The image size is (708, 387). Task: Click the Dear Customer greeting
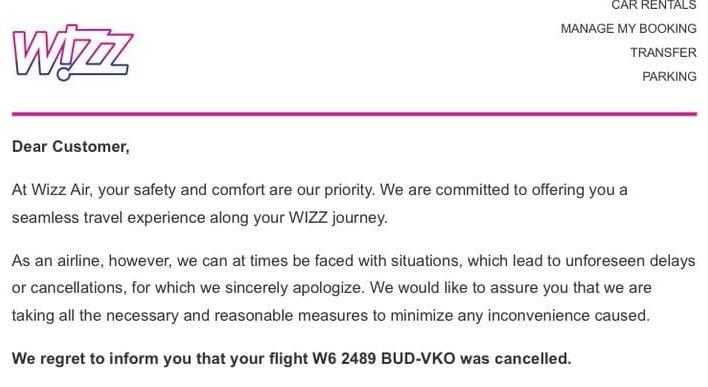[x=70, y=147]
